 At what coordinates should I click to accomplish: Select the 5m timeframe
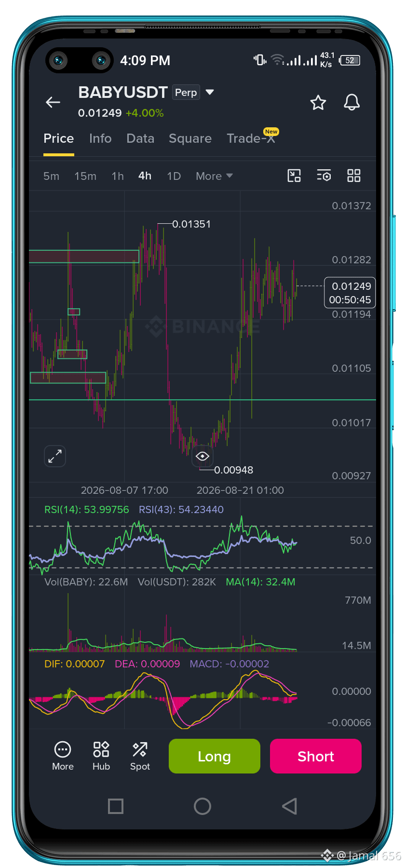point(51,176)
